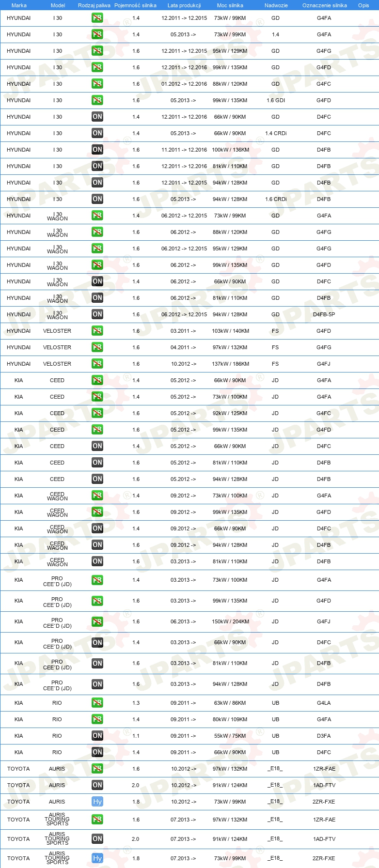Image resolution: width=379 pixels, height=868 pixels.
Task: Click diesel ON icon in Pro Cee'd 1.4 D4FC row
Action: [x=97, y=642]
